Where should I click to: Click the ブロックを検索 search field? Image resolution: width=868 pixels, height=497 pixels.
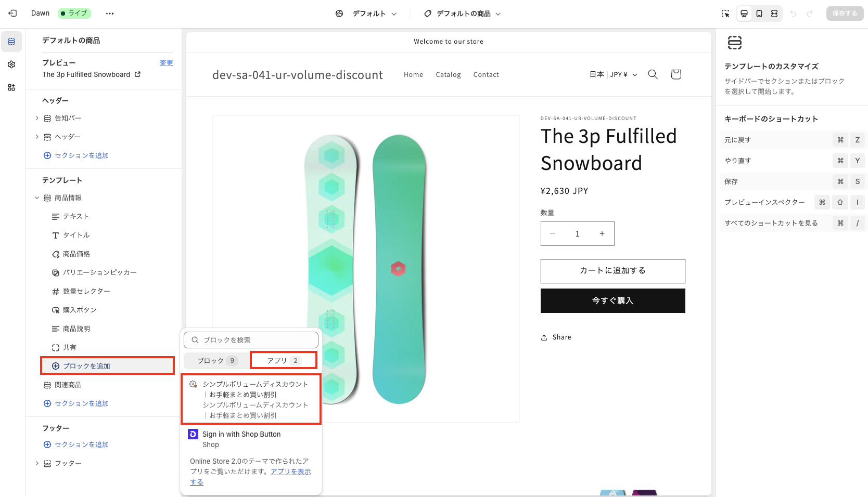(x=251, y=339)
